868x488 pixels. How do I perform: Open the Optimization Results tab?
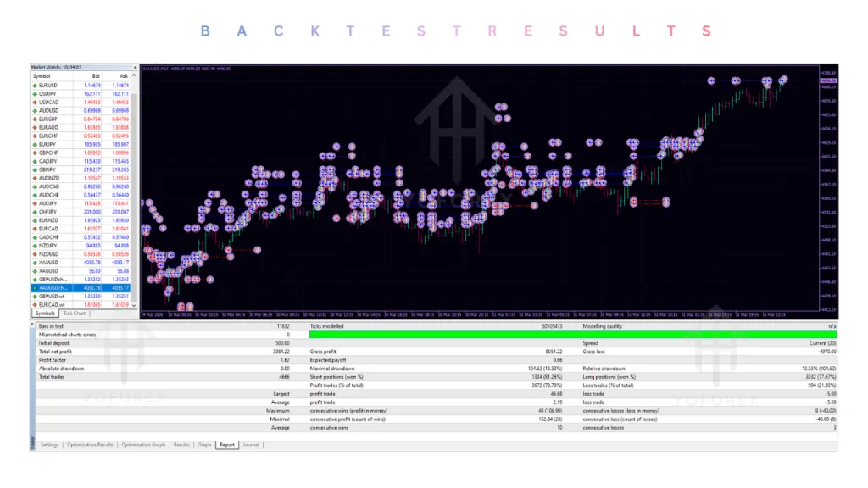90,445
